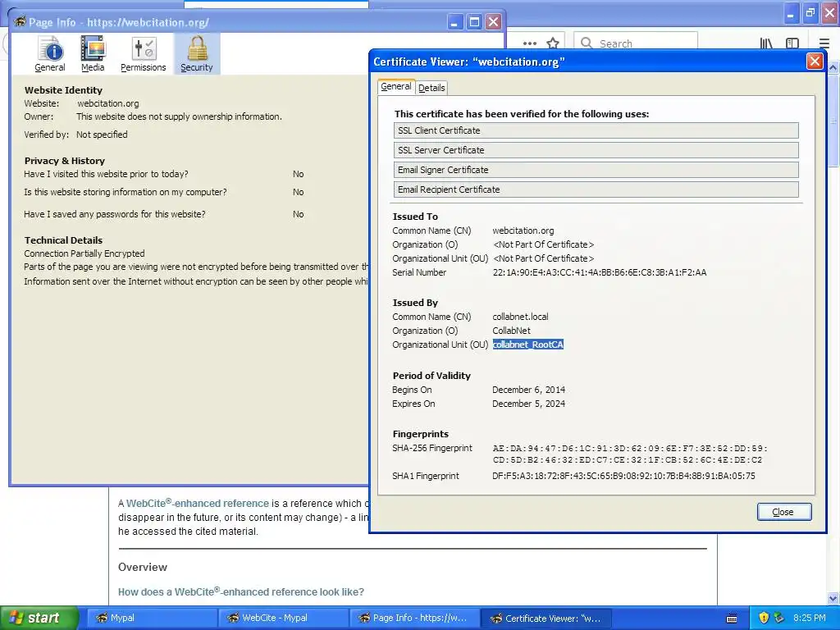Open the Media tab in Page Info
Image resolution: width=840 pixels, height=630 pixels.
pyautogui.click(x=93, y=53)
